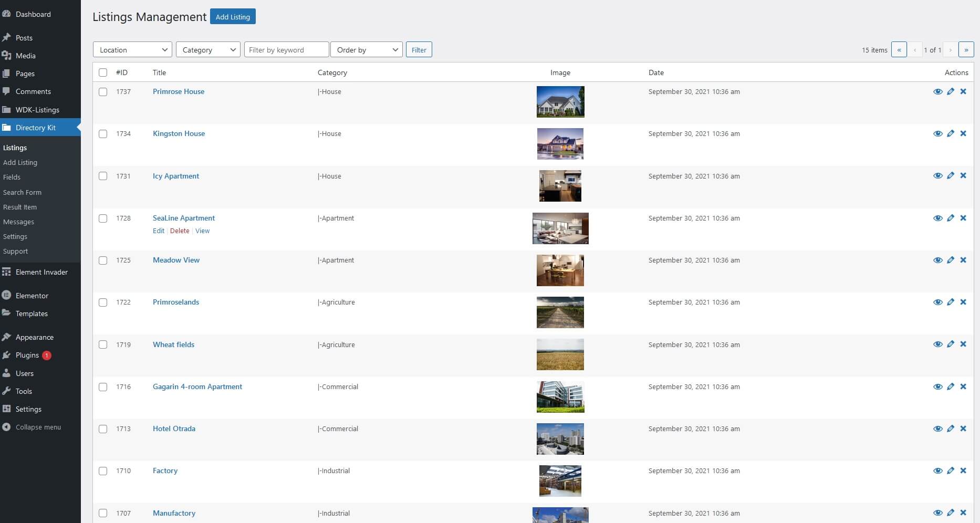Select the checkbox beside Wheat fields

103,345
